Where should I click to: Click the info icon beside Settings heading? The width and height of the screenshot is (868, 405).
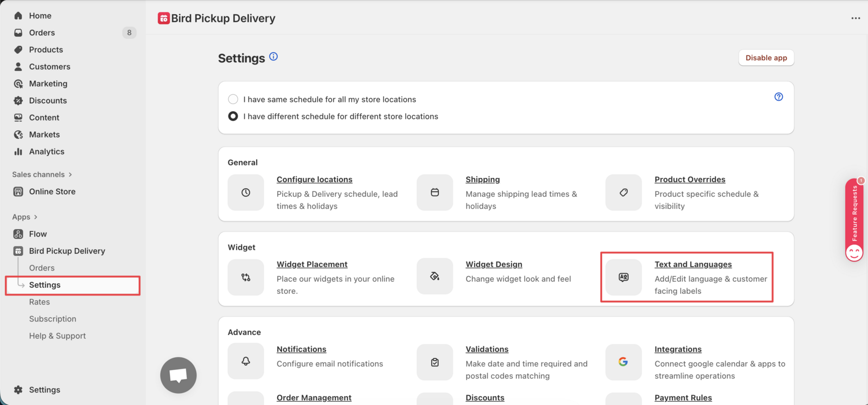[273, 56]
